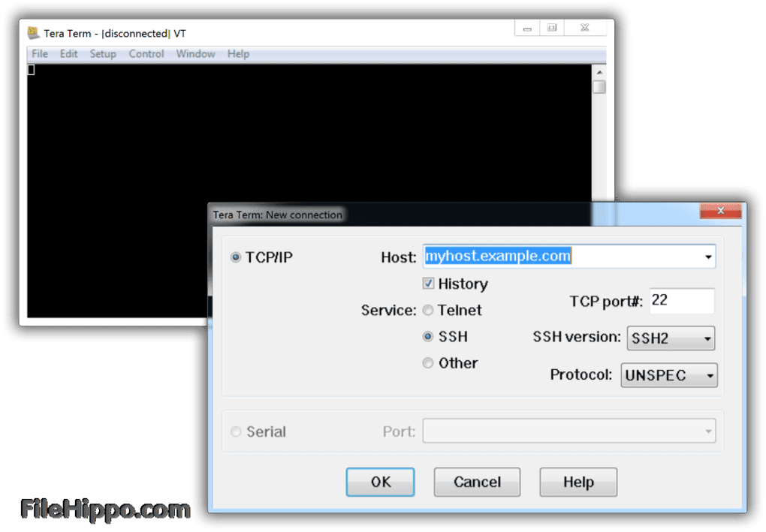Click the TCP port number field
This screenshot has width=766, height=532.
coord(681,300)
